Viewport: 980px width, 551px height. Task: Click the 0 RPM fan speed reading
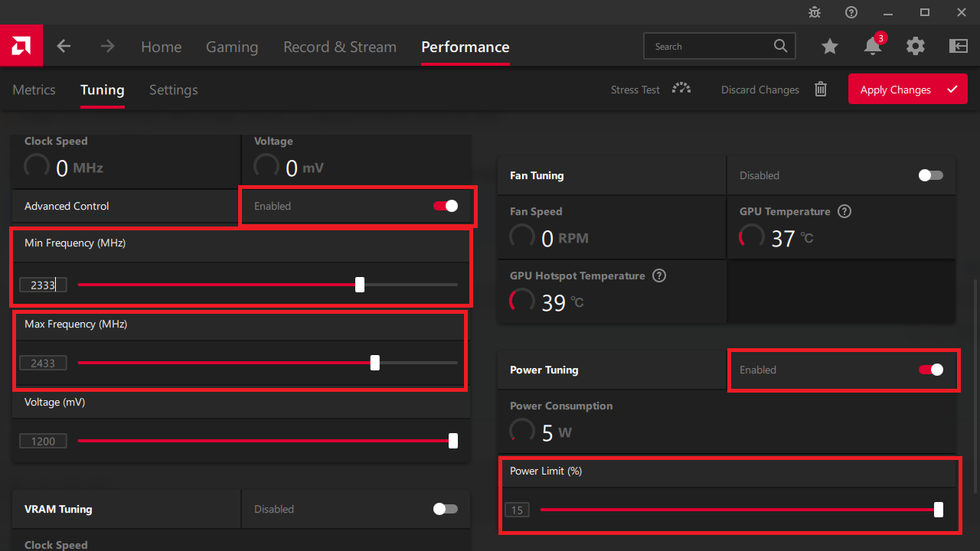[565, 238]
